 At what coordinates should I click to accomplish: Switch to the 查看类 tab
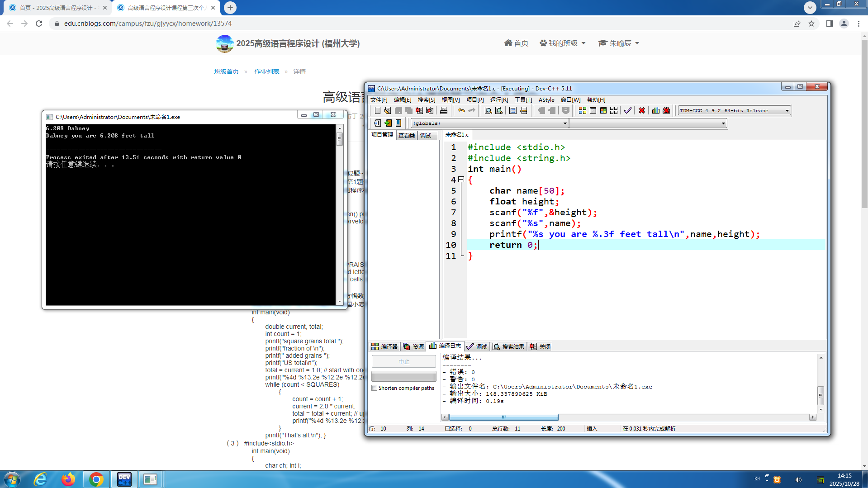[407, 136]
